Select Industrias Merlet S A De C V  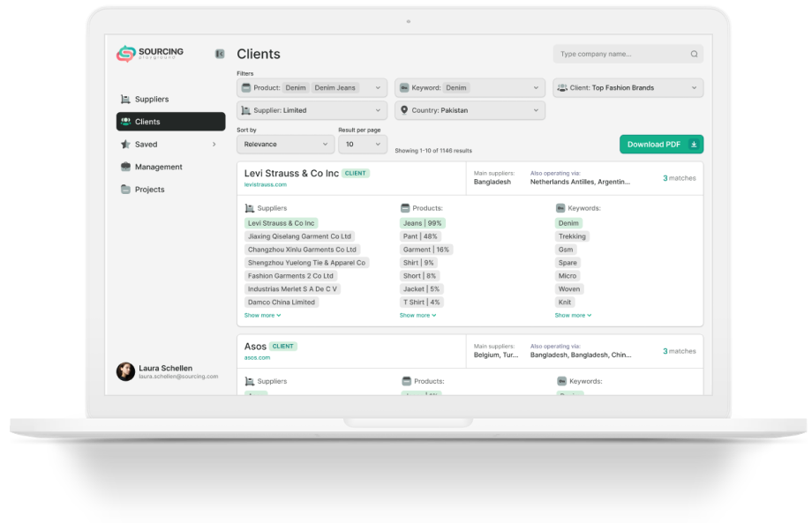pyautogui.click(x=293, y=289)
